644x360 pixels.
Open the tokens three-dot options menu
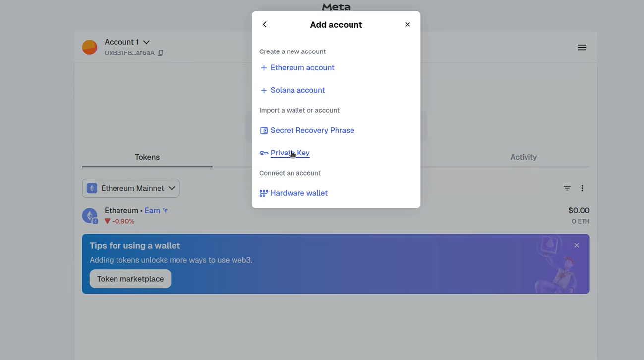pyautogui.click(x=582, y=188)
